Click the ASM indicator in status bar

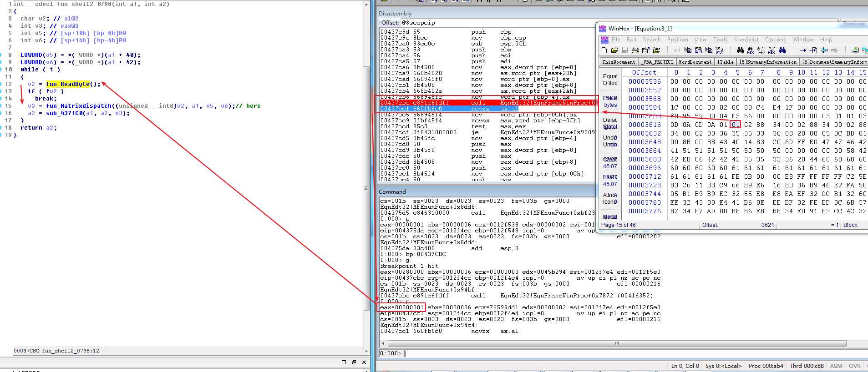836,366
